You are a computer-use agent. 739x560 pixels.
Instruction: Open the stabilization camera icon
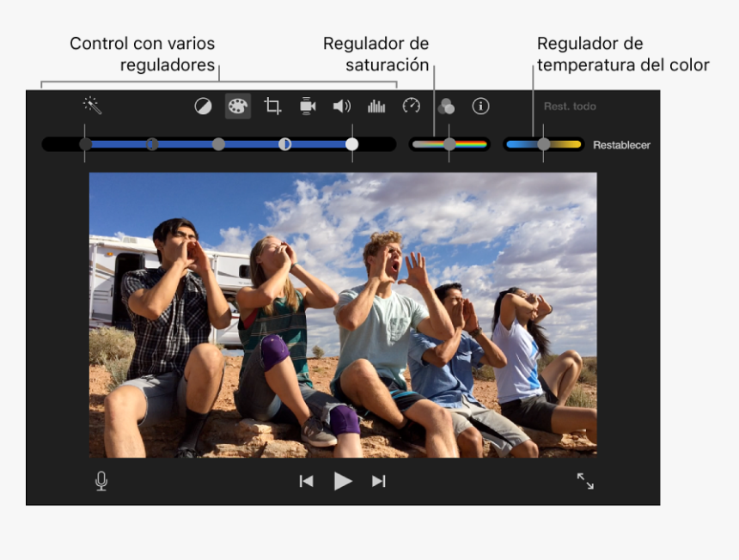(308, 107)
